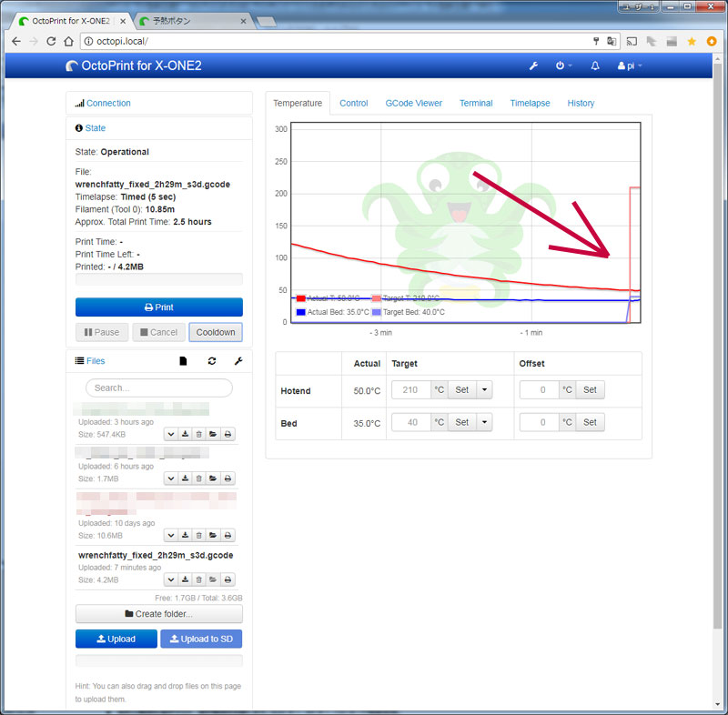Load the 1.7MB file via folder icon
Viewport: 728px width, 715px height.
point(213,478)
